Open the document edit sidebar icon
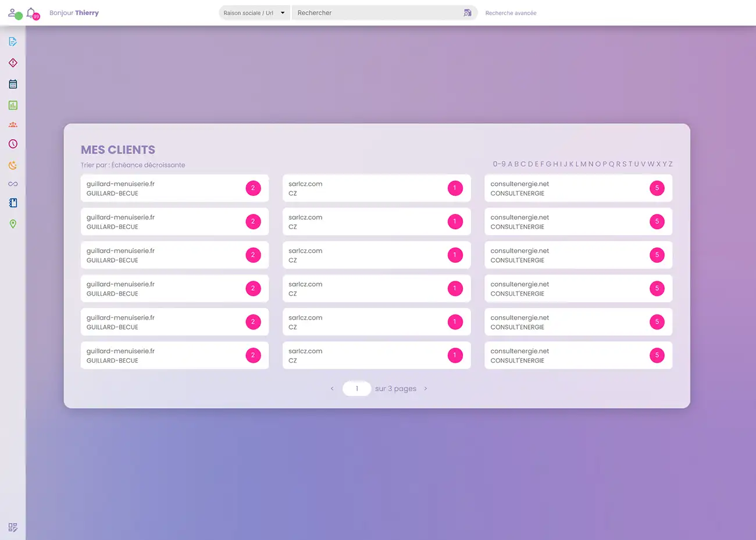Viewport: 756px width, 540px height. point(13,41)
